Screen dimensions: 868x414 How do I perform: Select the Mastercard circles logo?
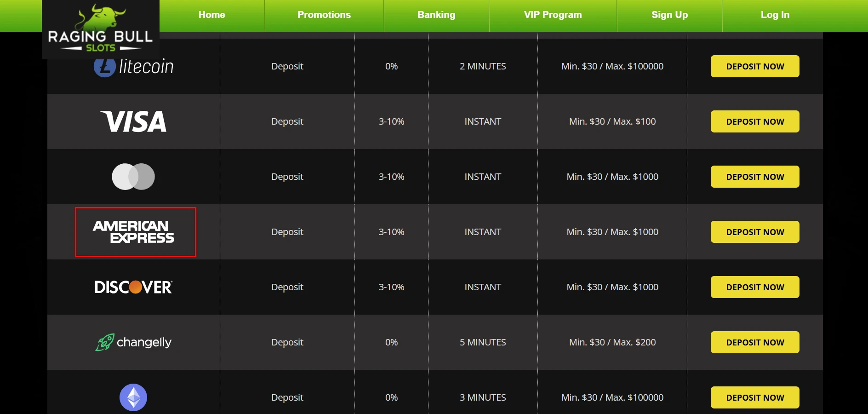point(133,177)
